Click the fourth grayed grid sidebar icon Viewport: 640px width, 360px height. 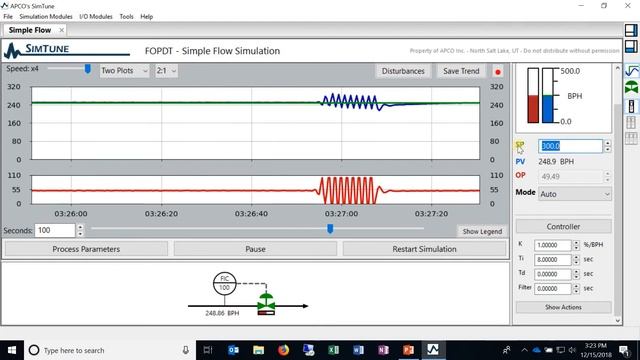coord(631,122)
